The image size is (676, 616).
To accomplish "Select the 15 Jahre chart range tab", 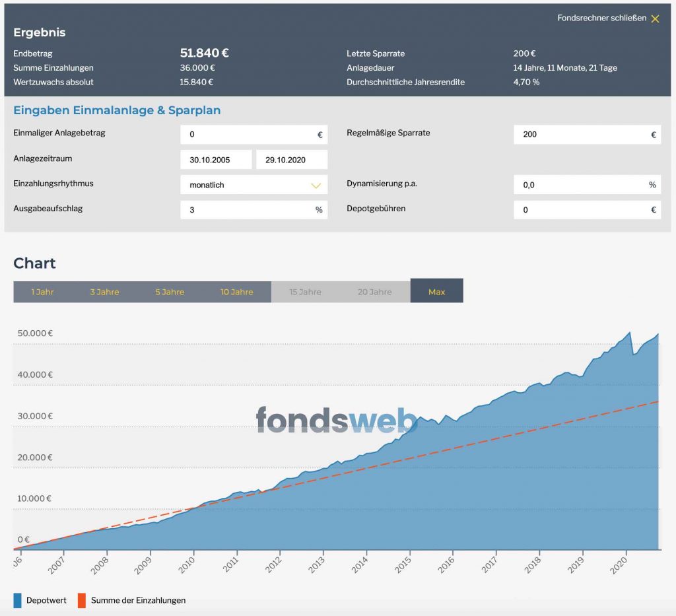I will pyautogui.click(x=305, y=292).
